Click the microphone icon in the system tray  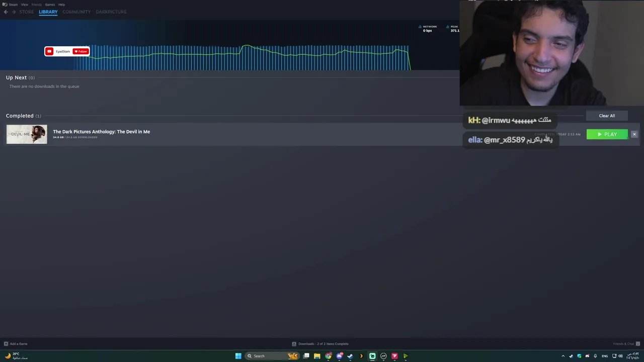(x=595, y=356)
